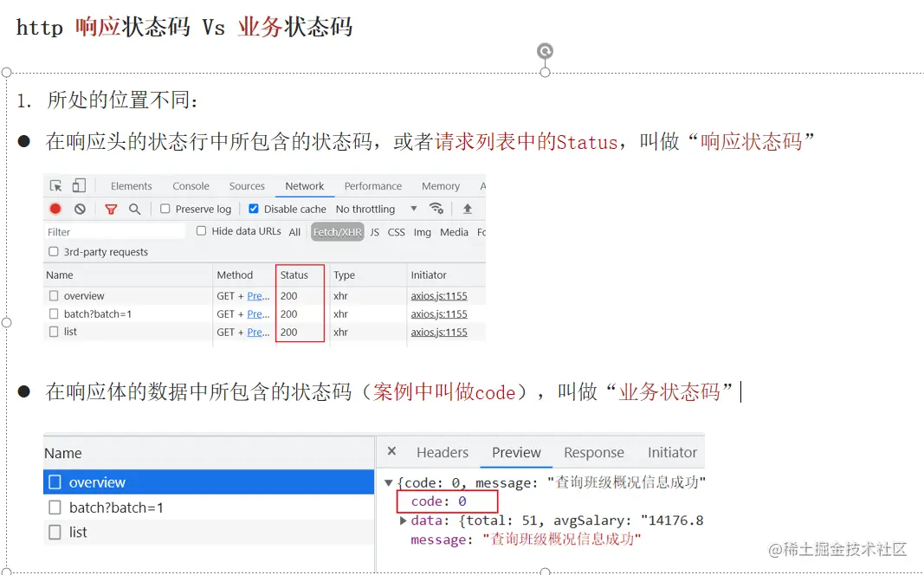Stop recording with the red record button

(x=55, y=209)
